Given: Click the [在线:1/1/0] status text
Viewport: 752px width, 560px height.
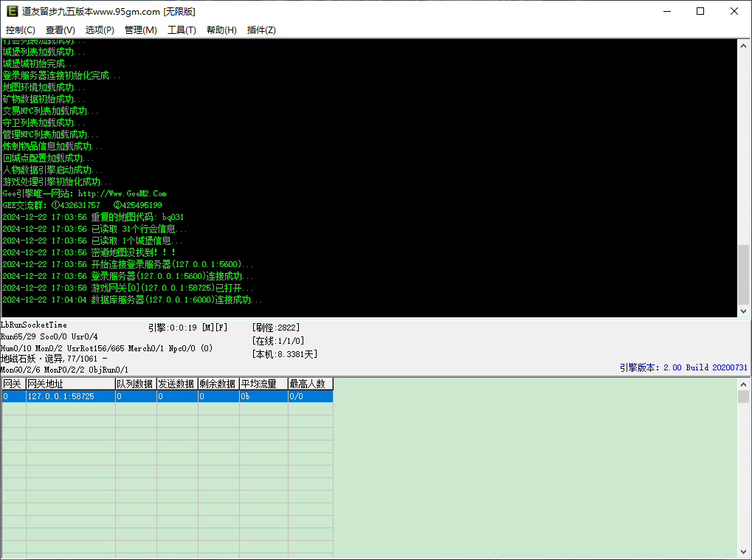Looking at the screenshot, I should click(278, 341).
